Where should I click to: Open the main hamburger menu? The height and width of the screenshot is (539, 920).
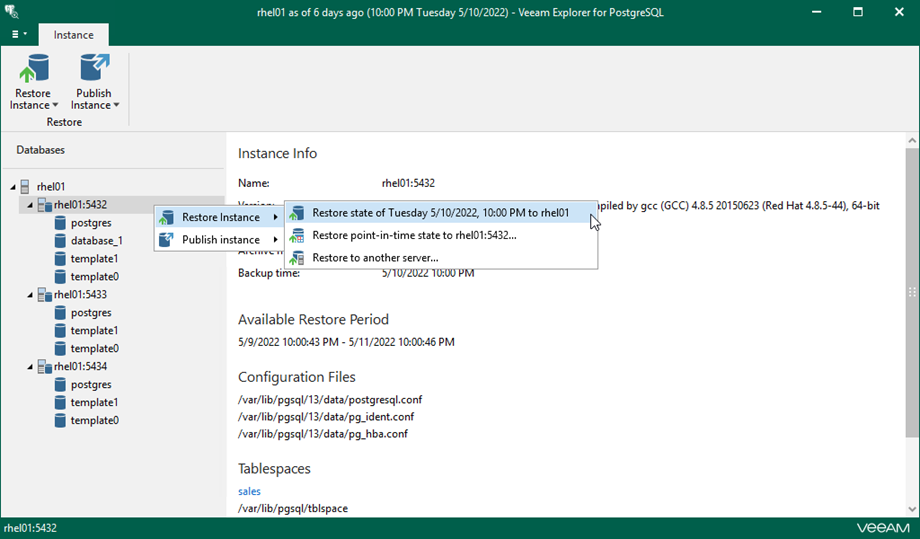coord(19,34)
